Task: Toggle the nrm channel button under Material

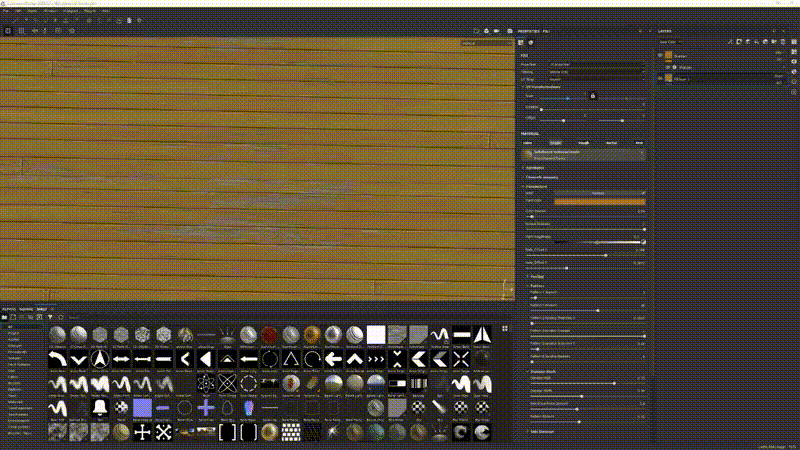Action: tap(639, 143)
